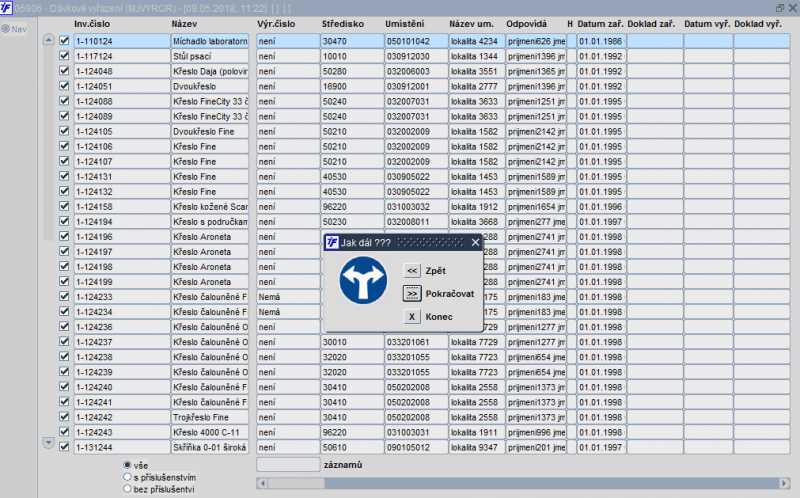Uncheck the checkbox for row 1-110124
800x498 pixels.
point(64,41)
